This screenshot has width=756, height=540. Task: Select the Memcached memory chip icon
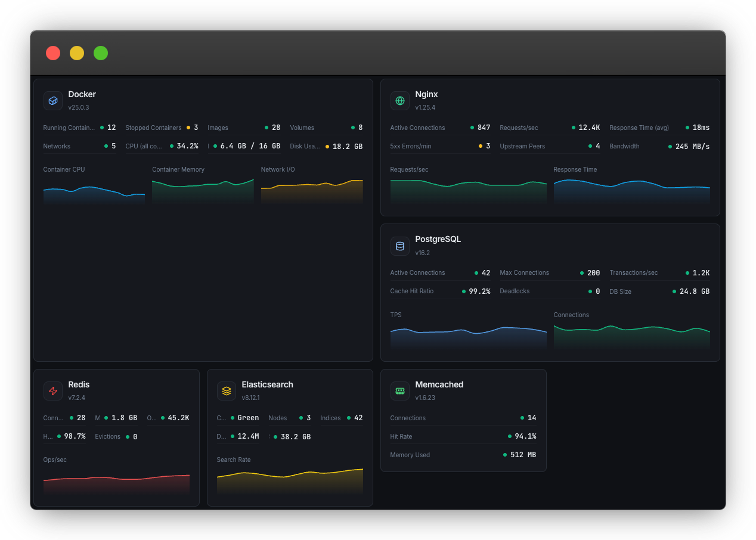click(400, 391)
